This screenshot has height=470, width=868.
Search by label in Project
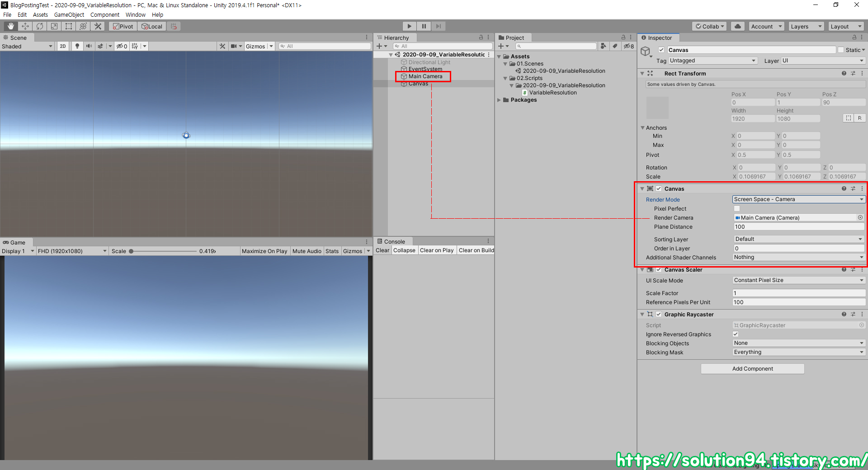615,46
